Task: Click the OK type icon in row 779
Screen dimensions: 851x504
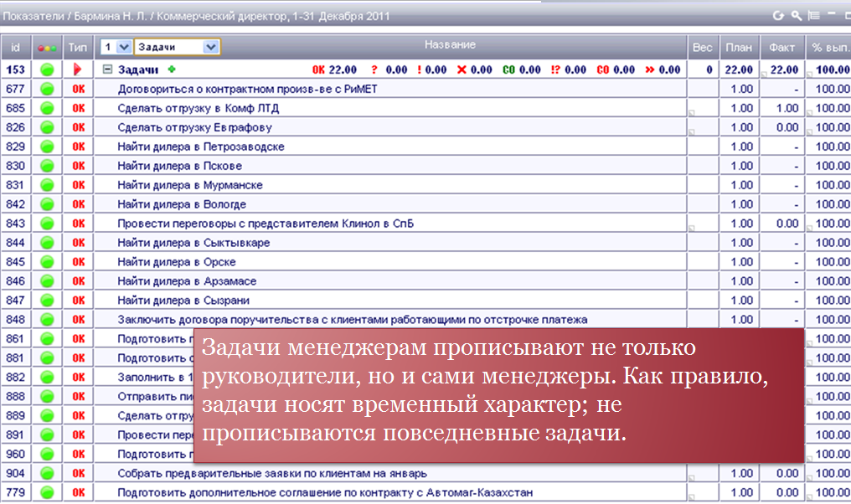Action: pos(79,492)
